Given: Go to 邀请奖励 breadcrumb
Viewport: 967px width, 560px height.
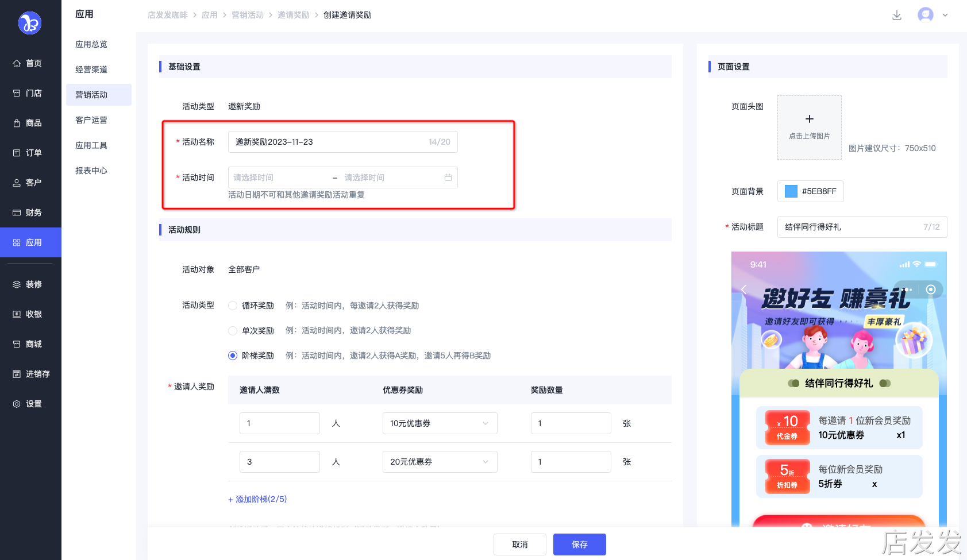Looking at the screenshot, I should (294, 15).
